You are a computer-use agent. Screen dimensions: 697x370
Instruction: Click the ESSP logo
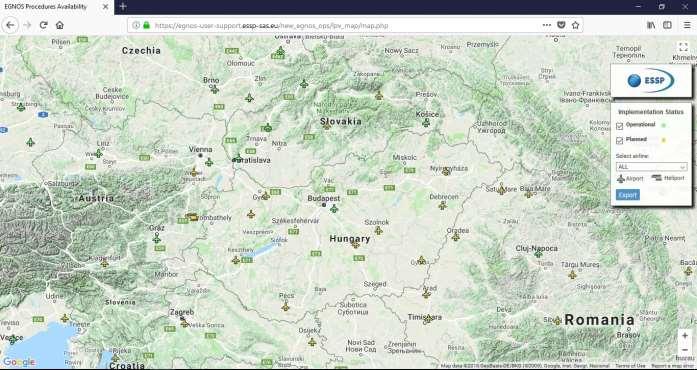click(651, 80)
